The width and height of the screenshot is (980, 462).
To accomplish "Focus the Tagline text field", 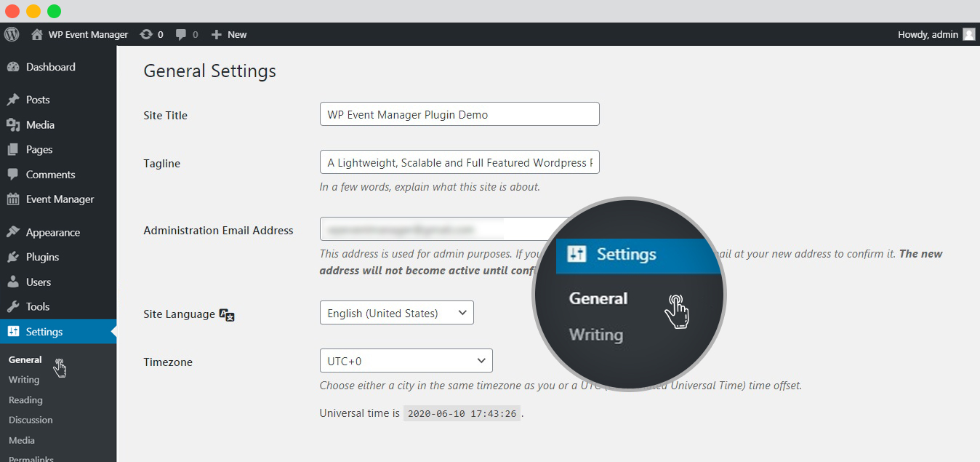I will point(459,162).
